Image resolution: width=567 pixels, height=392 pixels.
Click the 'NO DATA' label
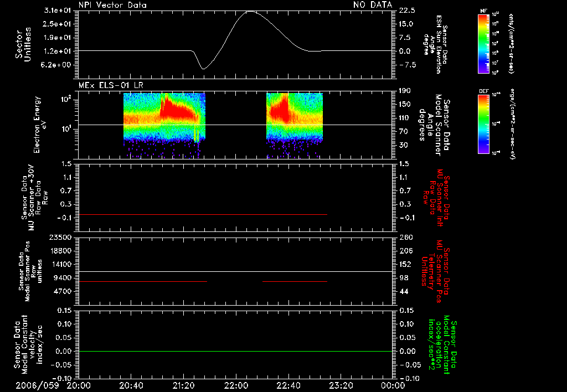[373, 4]
